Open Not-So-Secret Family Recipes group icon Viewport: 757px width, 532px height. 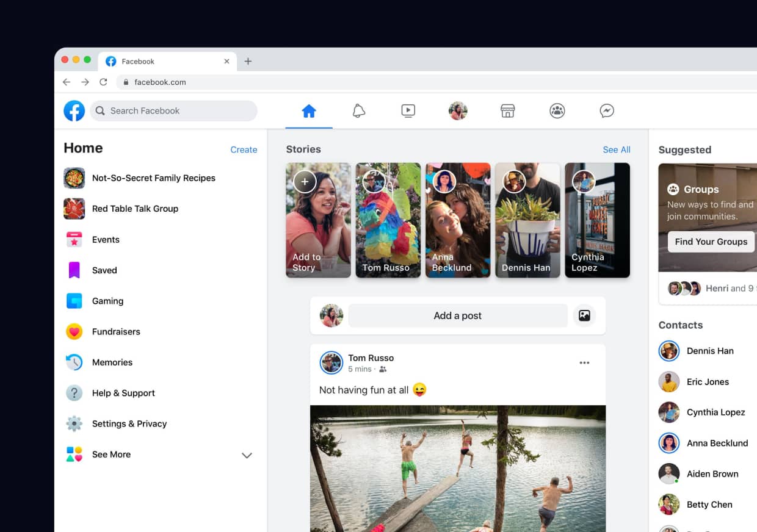(74, 178)
